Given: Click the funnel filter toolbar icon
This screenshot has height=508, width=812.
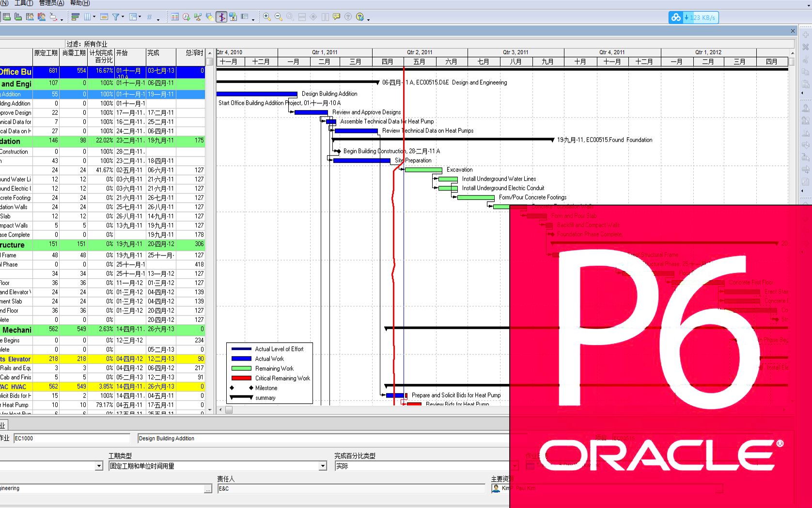Looking at the screenshot, I should coord(116,17).
